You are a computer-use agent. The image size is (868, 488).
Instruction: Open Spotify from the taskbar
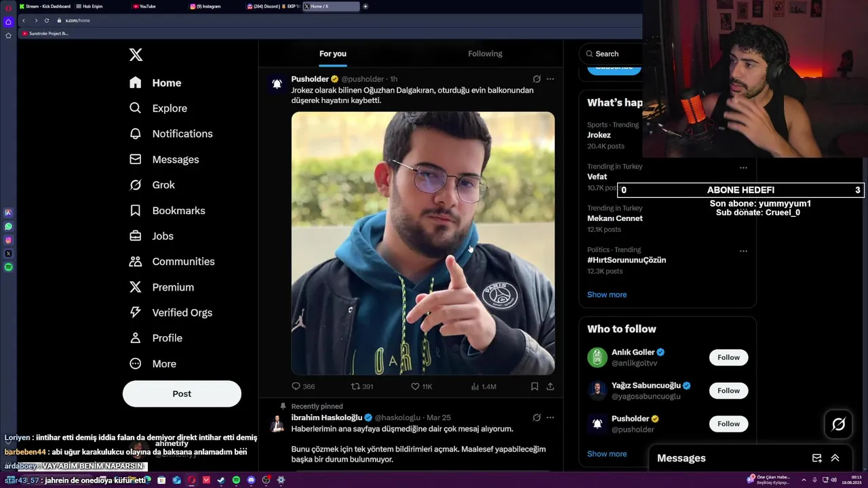click(236, 480)
